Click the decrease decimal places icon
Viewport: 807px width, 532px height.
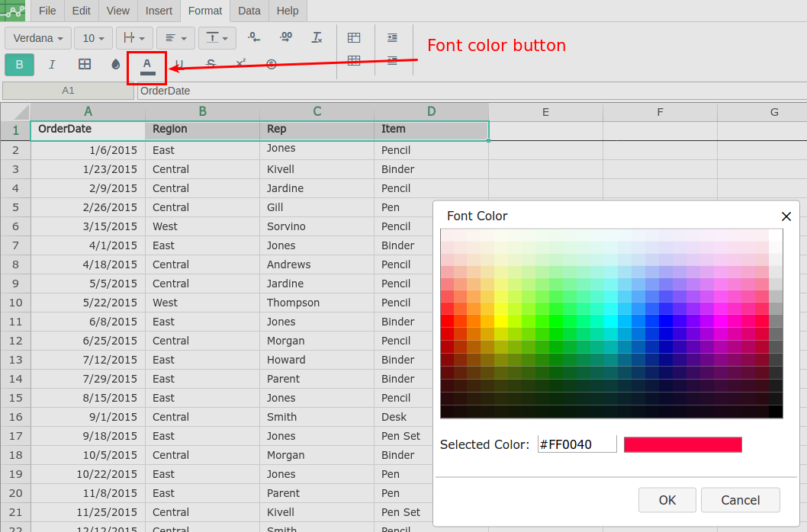pyautogui.click(x=254, y=37)
